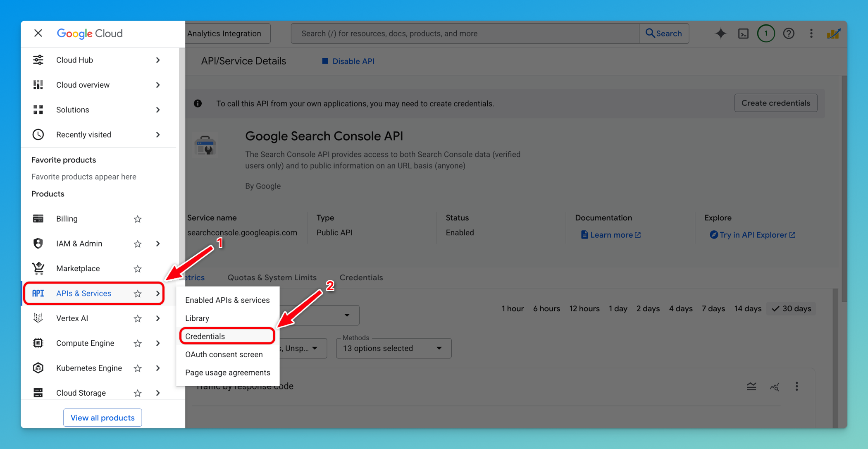
Task: Launch the Gemini sparkle assistant
Action: pyautogui.click(x=721, y=33)
